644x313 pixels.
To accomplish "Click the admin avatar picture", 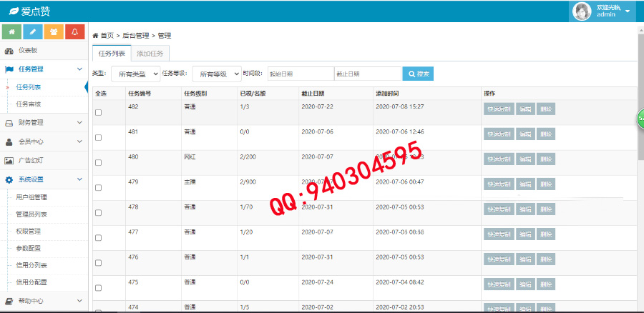I will (582, 11).
